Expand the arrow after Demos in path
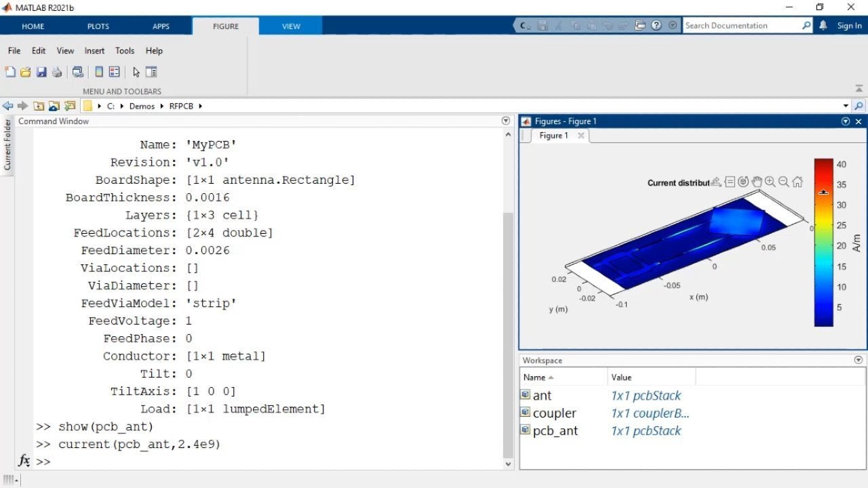Image resolution: width=868 pixels, height=488 pixels. [x=162, y=106]
